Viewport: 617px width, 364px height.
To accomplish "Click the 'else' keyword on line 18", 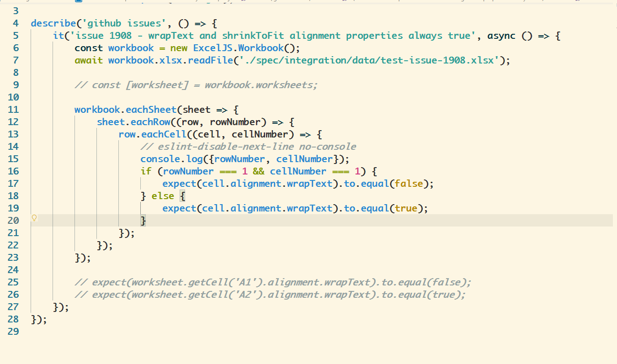I will pos(163,196).
